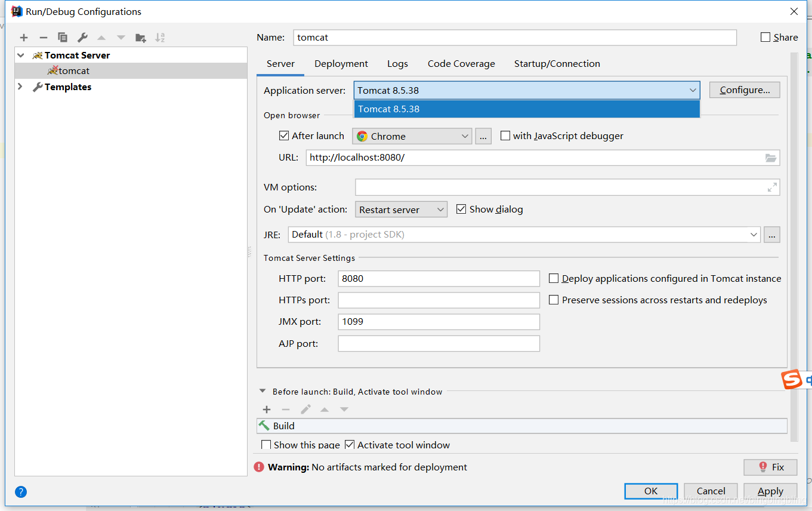Expand the Templates tree node

(21, 87)
